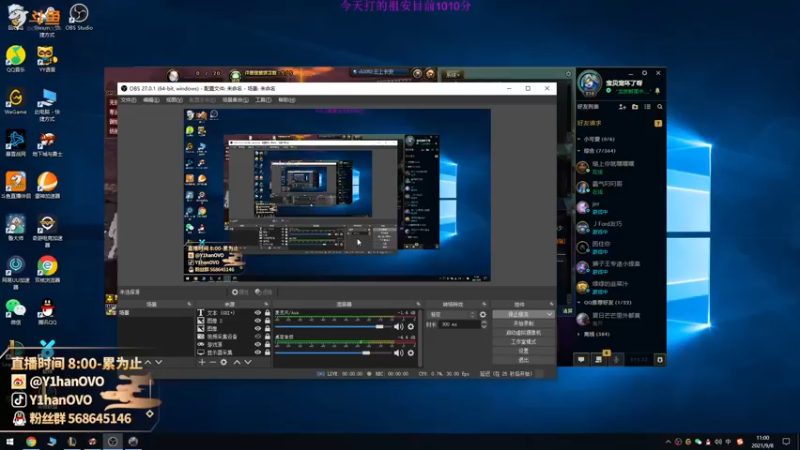This screenshot has height=450, width=800.
Task: Click the microphone icon at friends panel bottom
Action: click(616, 360)
